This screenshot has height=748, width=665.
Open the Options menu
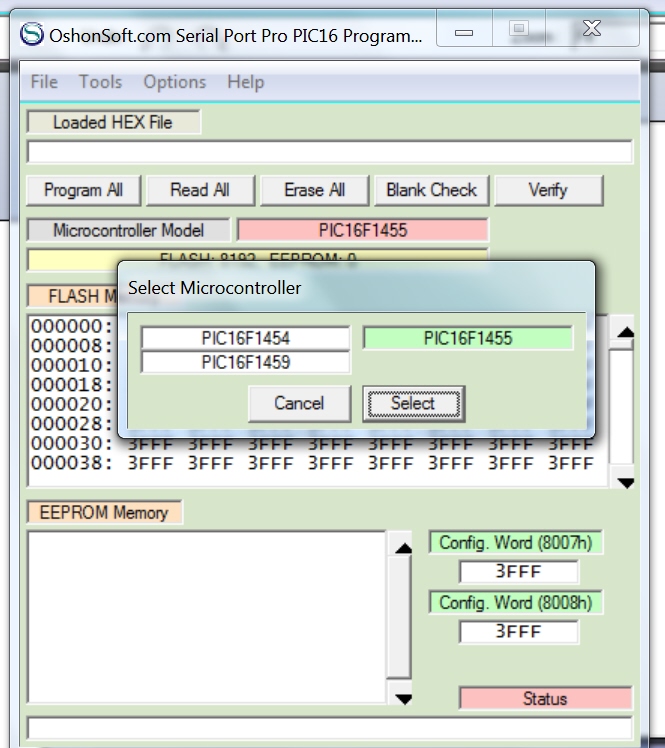pos(175,82)
